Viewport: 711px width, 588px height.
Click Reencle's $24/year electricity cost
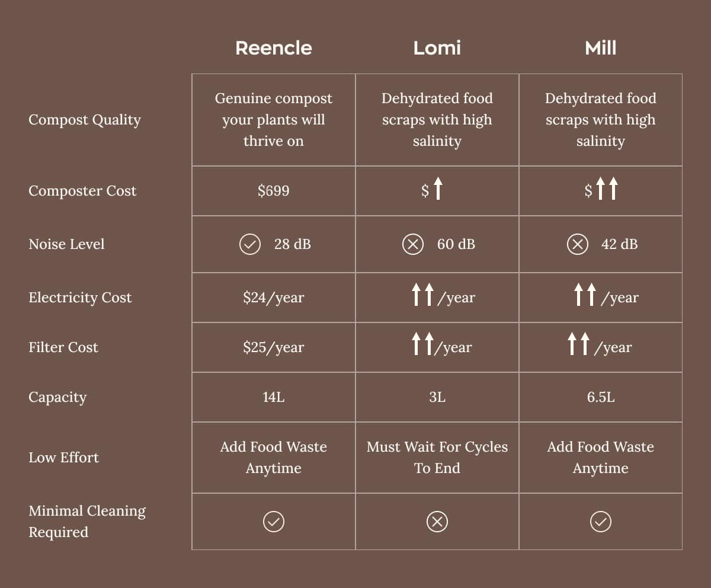point(274,298)
